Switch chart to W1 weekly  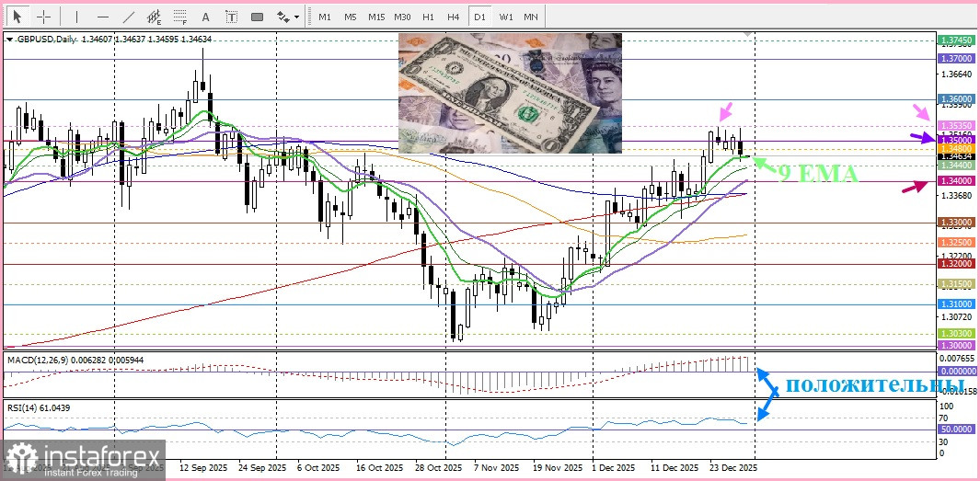pyautogui.click(x=505, y=17)
